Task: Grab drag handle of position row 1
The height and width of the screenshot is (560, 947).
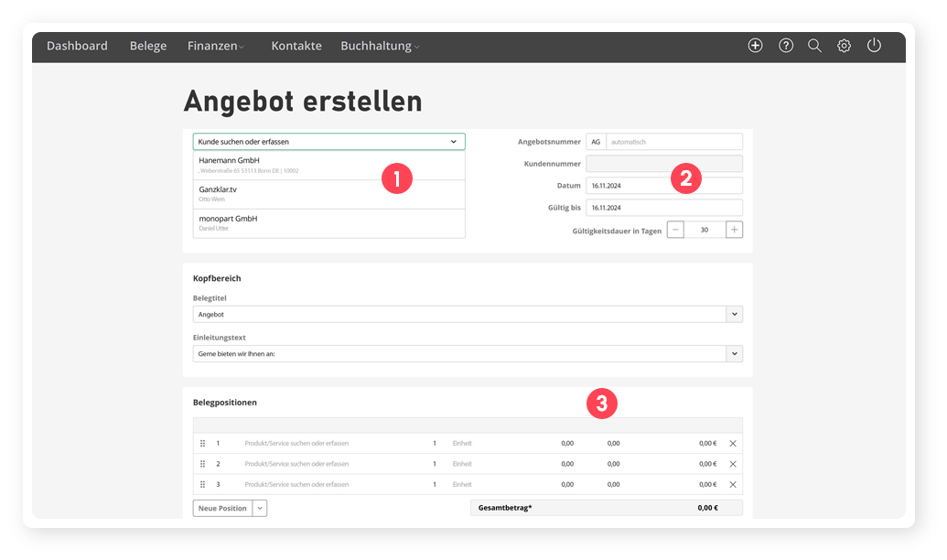Action: click(203, 444)
